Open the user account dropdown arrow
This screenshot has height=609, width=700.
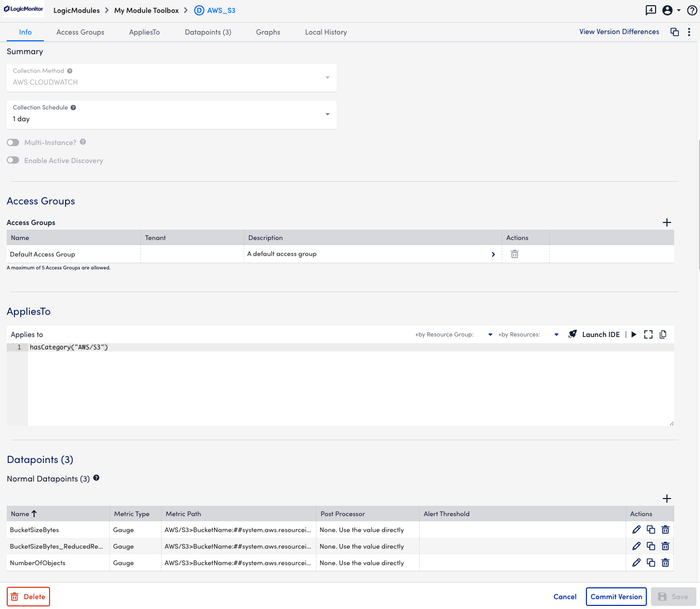pyautogui.click(x=679, y=10)
